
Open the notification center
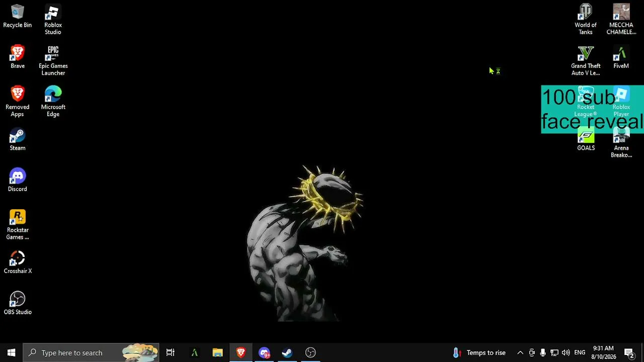[x=629, y=352]
